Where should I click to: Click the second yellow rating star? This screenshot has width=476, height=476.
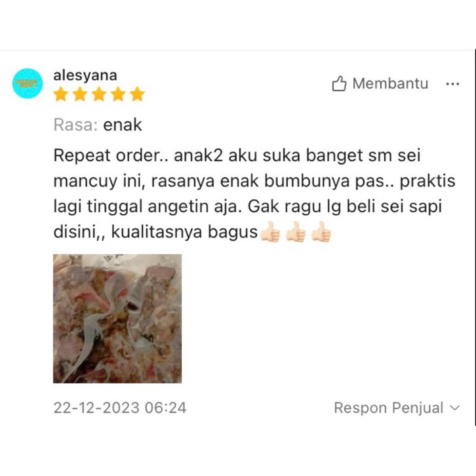80,94
